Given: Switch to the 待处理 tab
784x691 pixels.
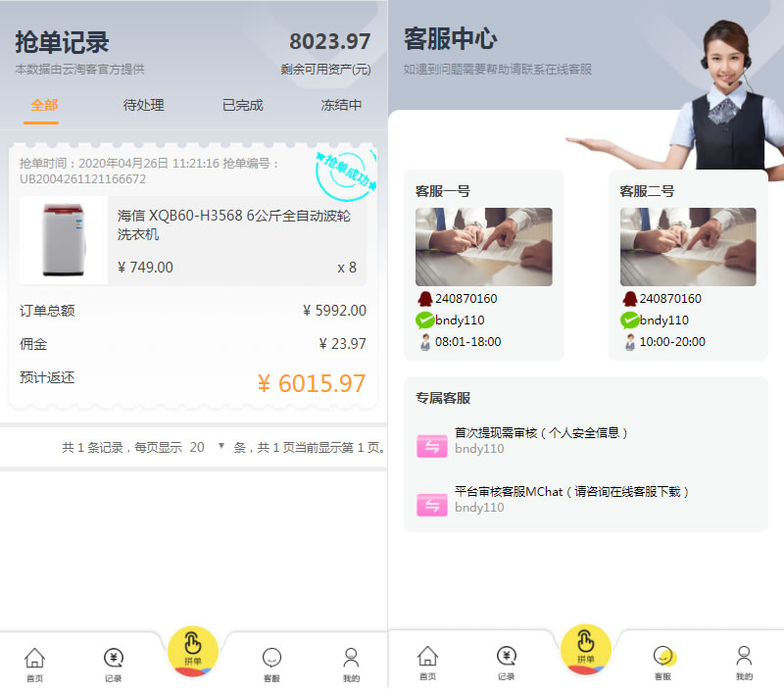Looking at the screenshot, I should point(143,105).
